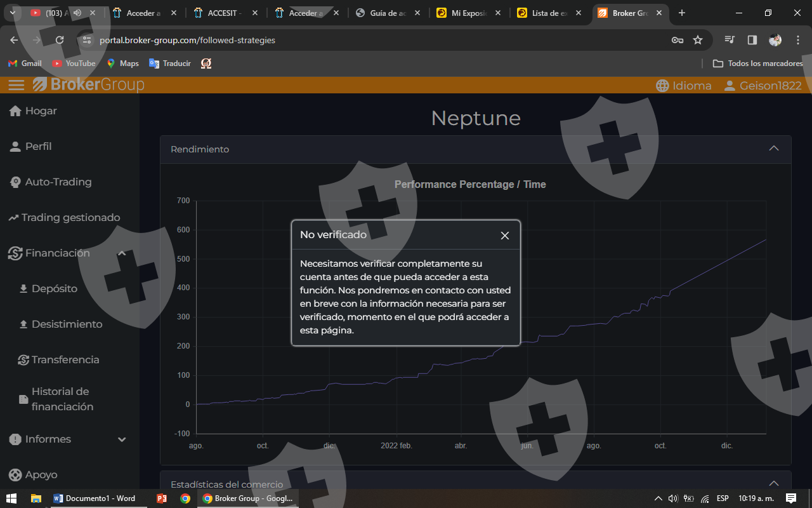812x508 pixels.
Task: Close the No verificado dialog
Action: pyautogui.click(x=505, y=236)
